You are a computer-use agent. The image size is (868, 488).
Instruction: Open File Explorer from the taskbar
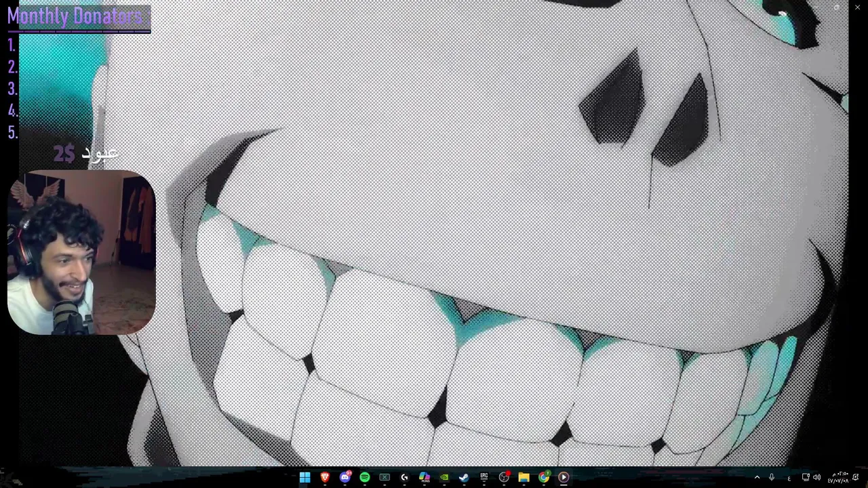(x=524, y=477)
